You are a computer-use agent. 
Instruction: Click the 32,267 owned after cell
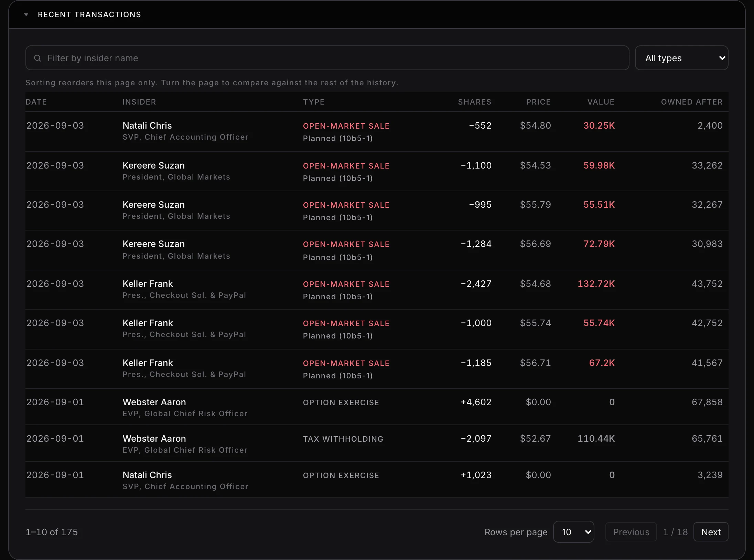point(707,205)
